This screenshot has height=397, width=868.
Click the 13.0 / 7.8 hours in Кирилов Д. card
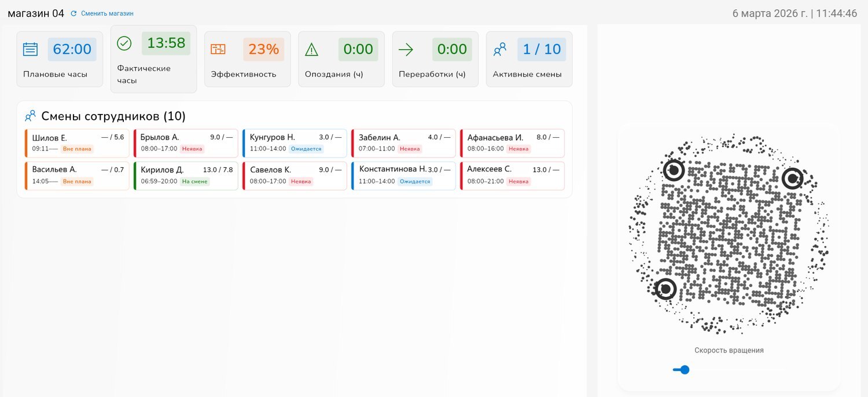click(218, 170)
